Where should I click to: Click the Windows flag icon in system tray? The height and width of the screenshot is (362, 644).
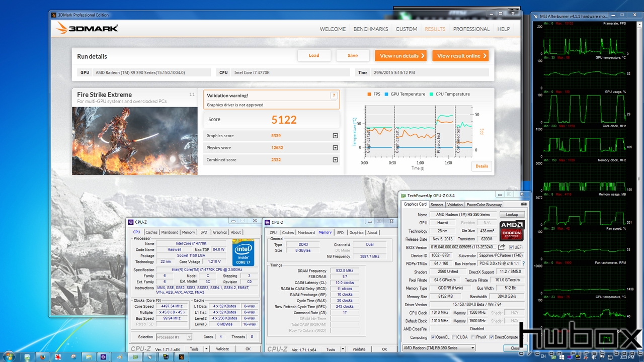coord(562,357)
